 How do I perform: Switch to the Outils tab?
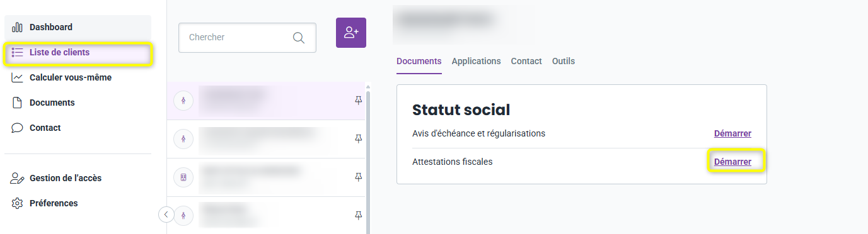pyautogui.click(x=564, y=61)
